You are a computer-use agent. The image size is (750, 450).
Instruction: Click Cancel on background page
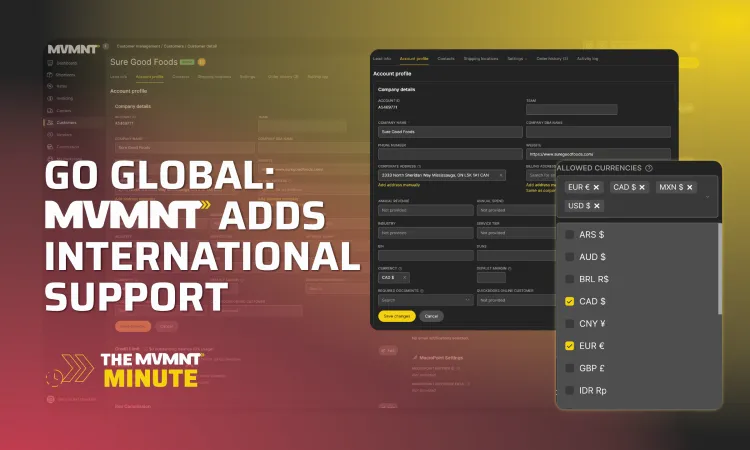[x=166, y=326]
